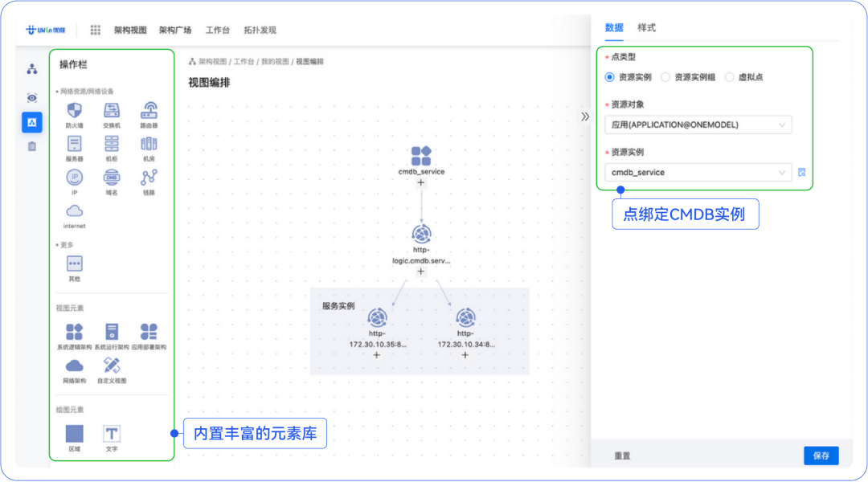Screen dimensions: 868x482
Task: Select the other (其他) element icon
Action: pyautogui.click(x=74, y=263)
